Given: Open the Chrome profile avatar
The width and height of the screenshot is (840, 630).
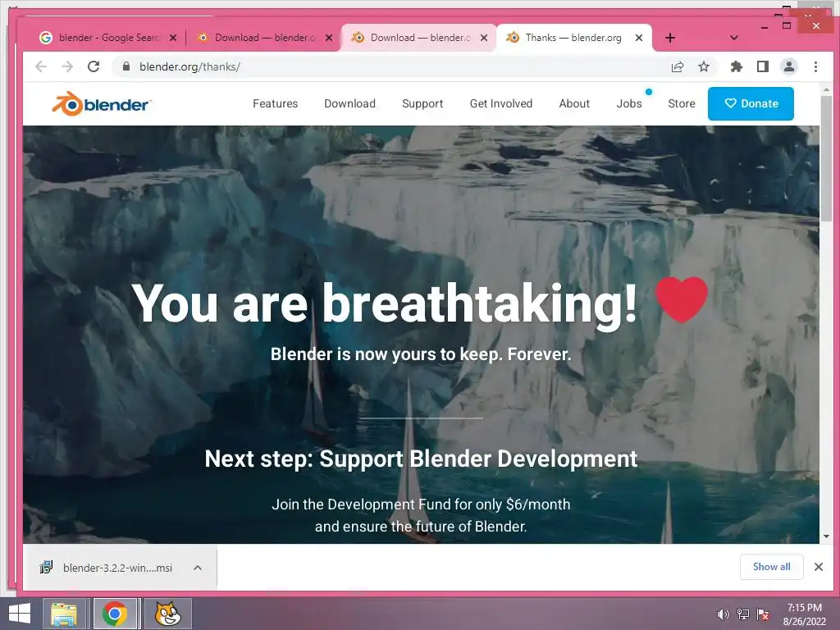Looking at the screenshot, I should pos(789,66).
